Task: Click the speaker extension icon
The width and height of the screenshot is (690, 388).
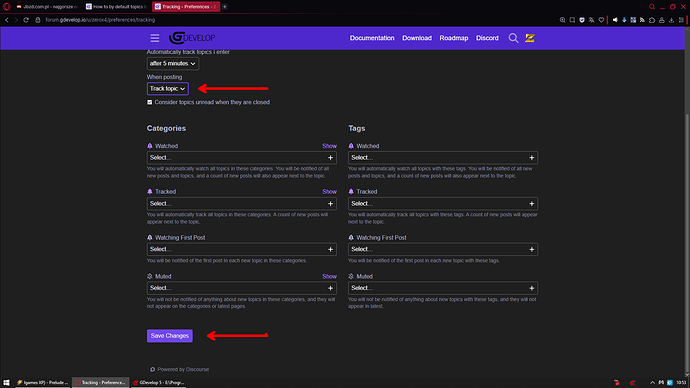Action: (615, 20)
